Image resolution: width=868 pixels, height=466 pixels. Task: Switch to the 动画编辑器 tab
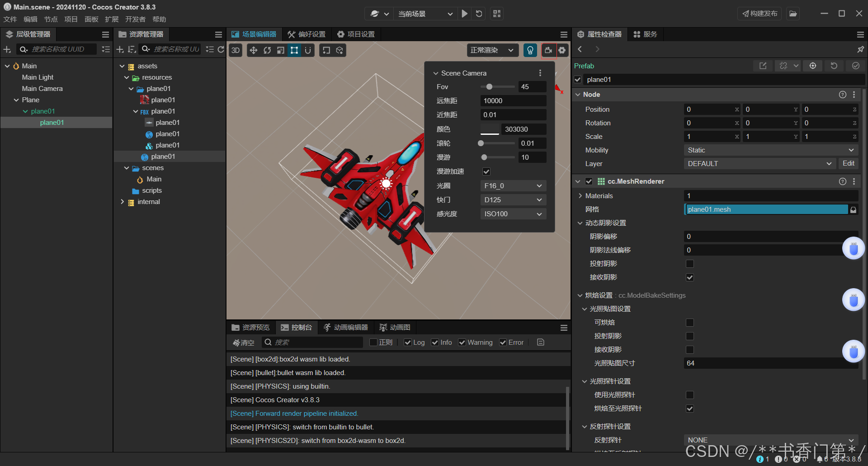[x=346, y=328]
